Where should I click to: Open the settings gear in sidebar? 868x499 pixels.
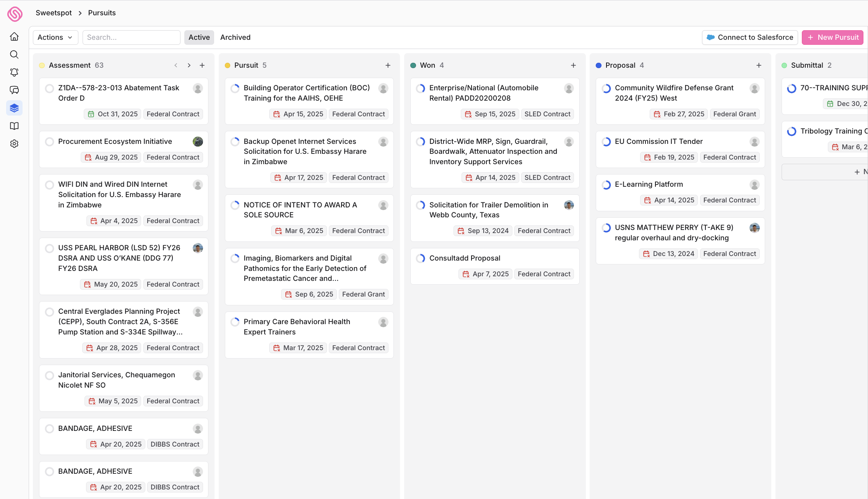pyautogui.click(x=14, y=144)
